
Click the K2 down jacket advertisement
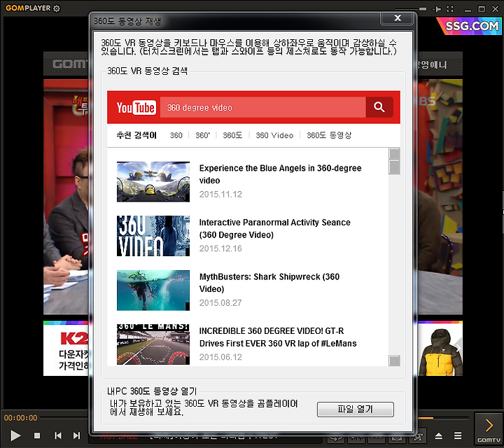66,349
